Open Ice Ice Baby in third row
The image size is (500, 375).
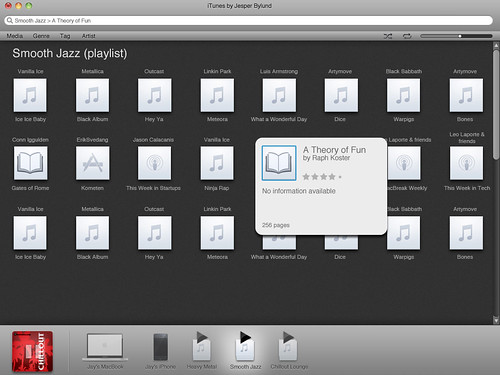point(30,233)
